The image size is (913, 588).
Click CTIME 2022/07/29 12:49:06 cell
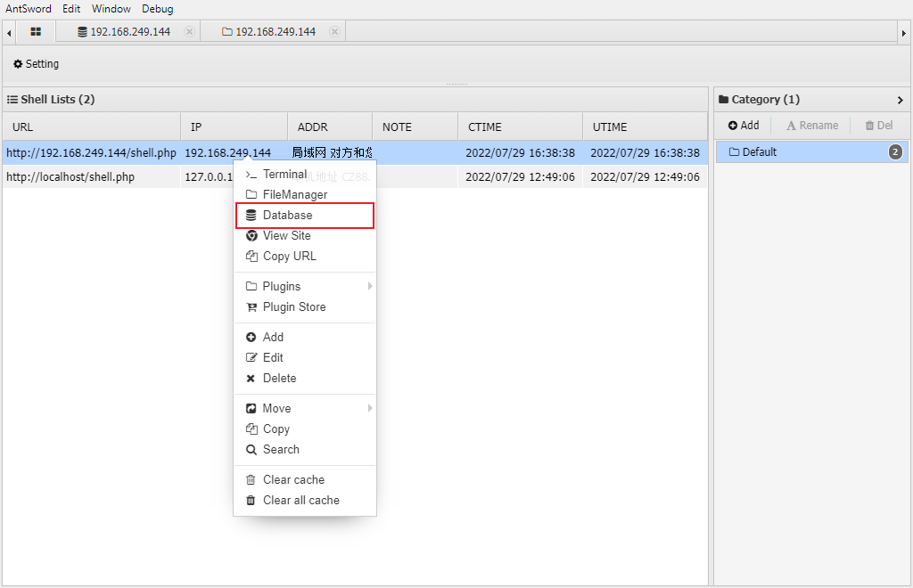[520, 176]
